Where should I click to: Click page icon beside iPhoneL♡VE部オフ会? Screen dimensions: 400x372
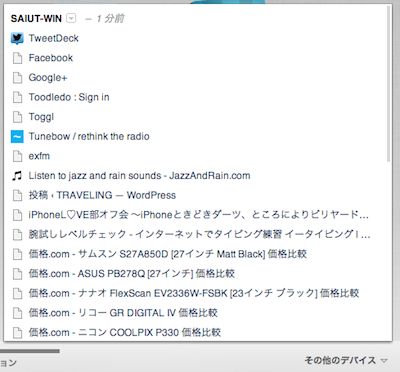click(17, 215)
